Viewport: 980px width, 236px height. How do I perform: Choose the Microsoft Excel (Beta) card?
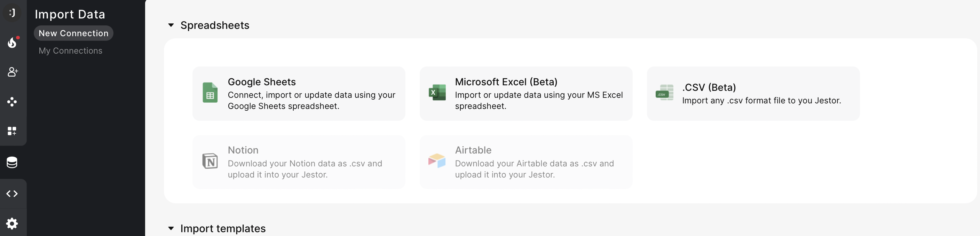526,94
